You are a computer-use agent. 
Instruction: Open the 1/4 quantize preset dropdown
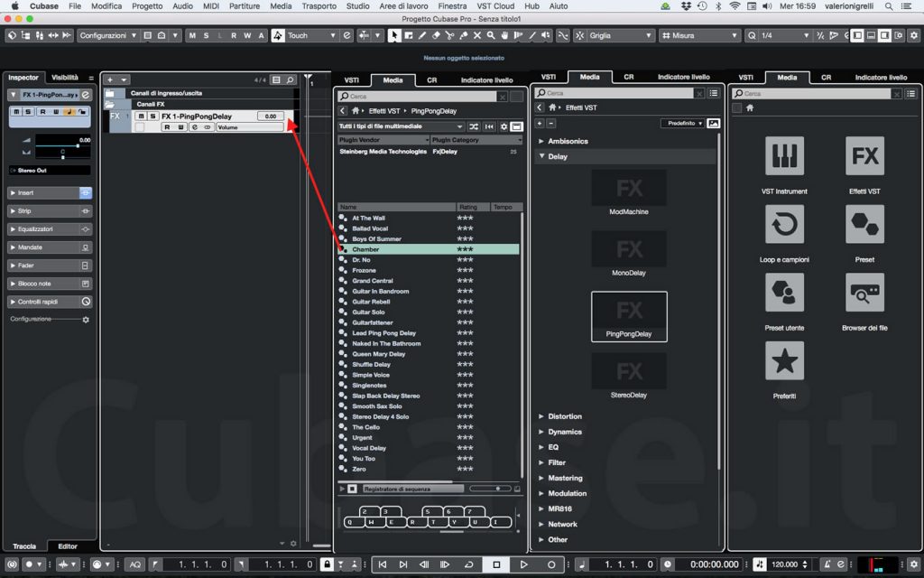tap(784, 35)
